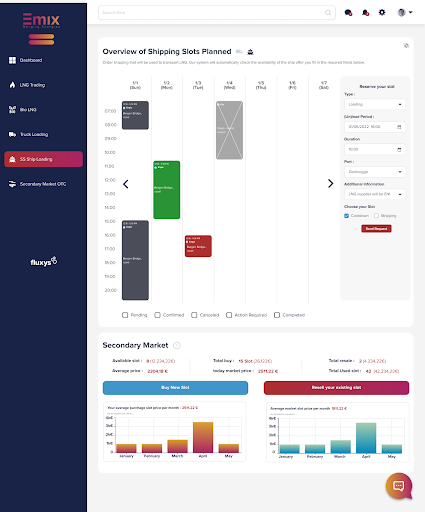Enable the Pending status filter checkbox
This screenshot has width=425, height=512.
pyautogui.click(x=125, y=315)
